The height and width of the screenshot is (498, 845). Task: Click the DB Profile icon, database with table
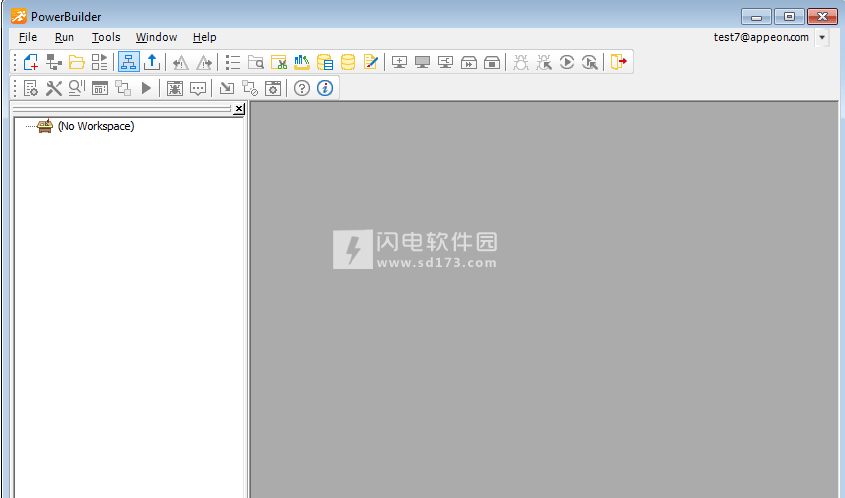(x=325, y=62)
